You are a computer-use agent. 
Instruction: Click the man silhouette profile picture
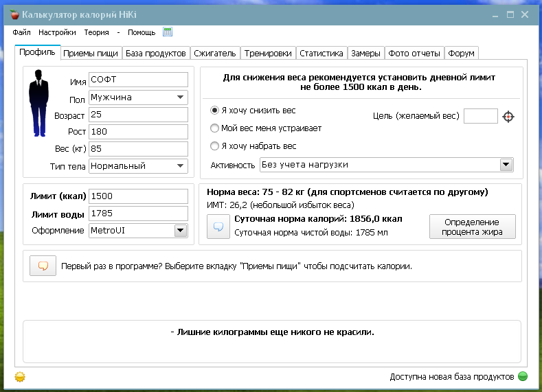[x=38, y=103]
